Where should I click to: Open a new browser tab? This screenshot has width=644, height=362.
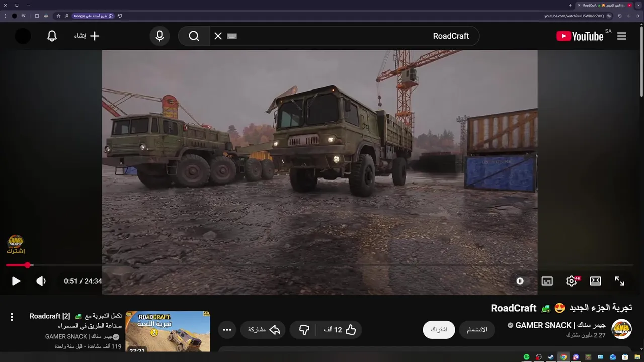click(570, 5)
